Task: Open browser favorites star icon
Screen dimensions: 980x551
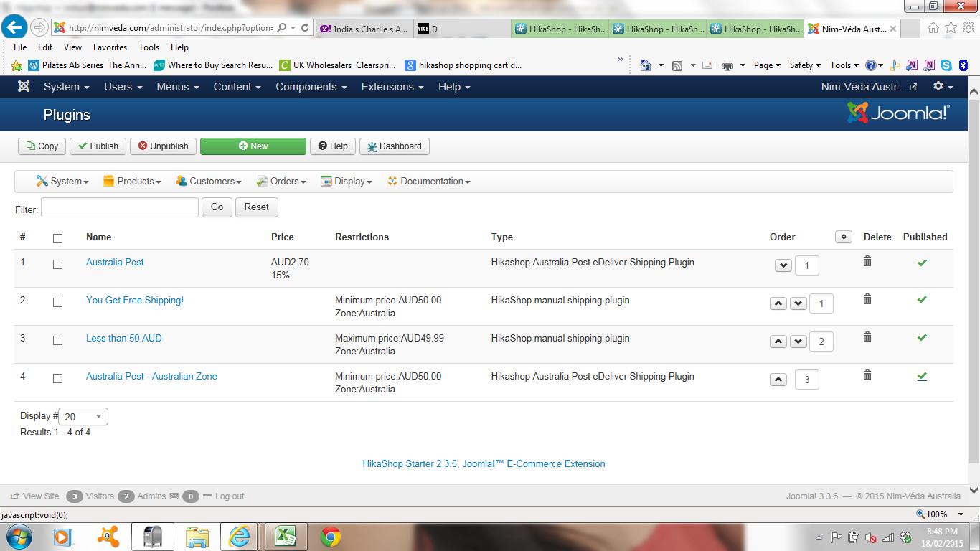Action: [951, 27]
